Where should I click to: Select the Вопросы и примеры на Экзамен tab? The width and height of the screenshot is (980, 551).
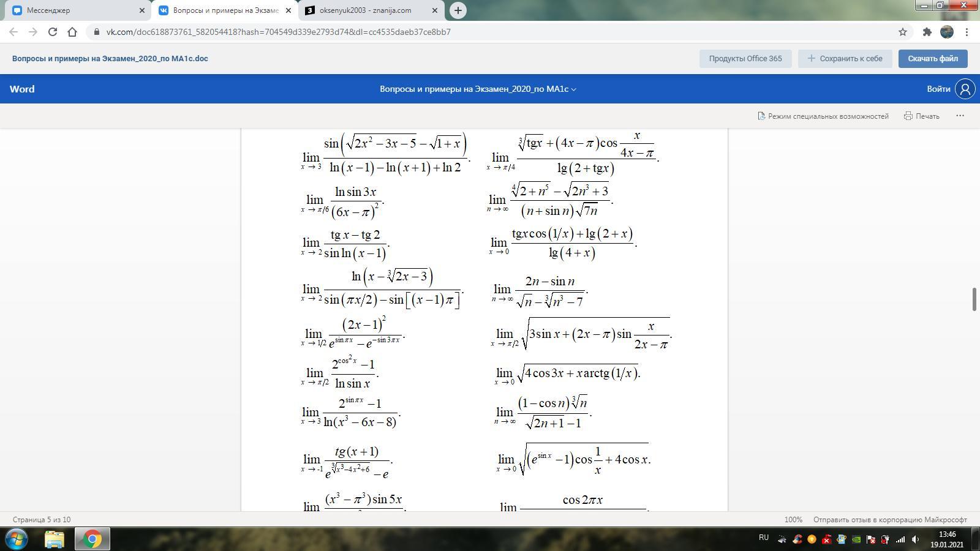[224, 10]
